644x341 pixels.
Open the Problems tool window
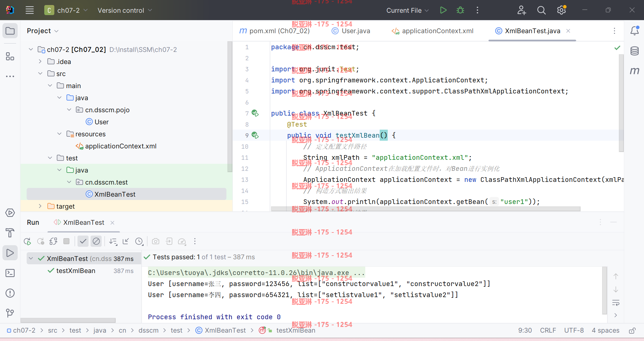[10, 293]
